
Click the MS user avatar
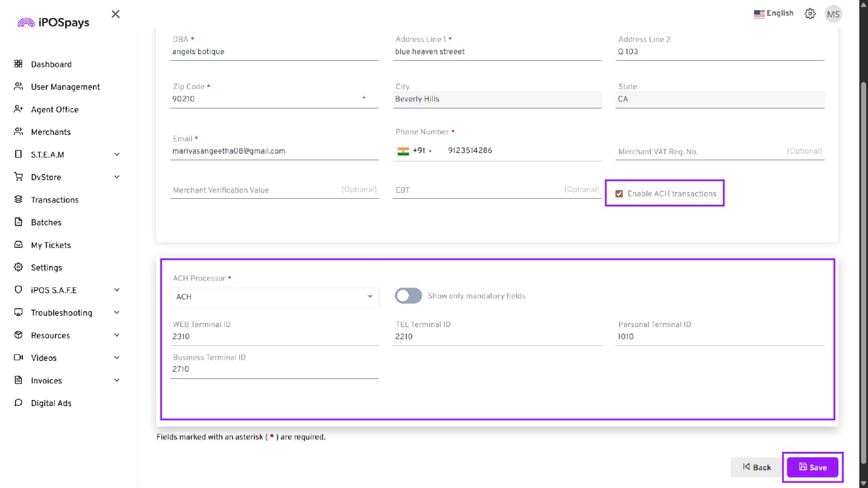(833, 14)
